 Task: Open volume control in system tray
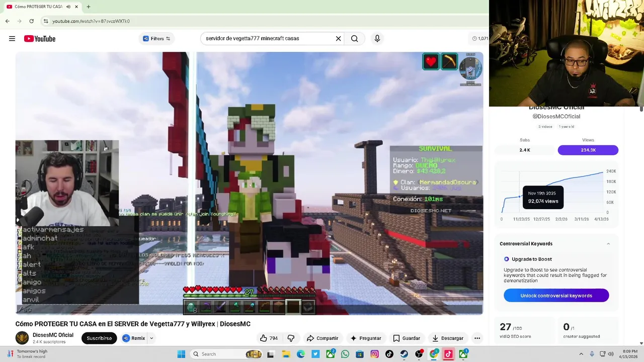coord(611,354)
